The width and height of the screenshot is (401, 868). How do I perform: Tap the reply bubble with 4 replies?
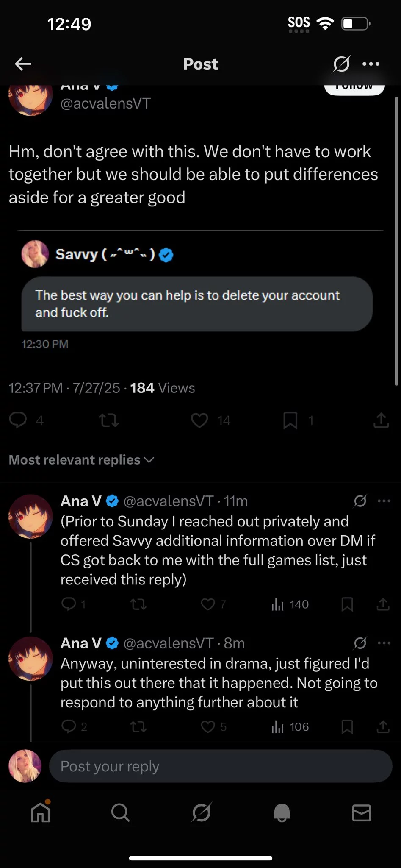tap(18, 420)
